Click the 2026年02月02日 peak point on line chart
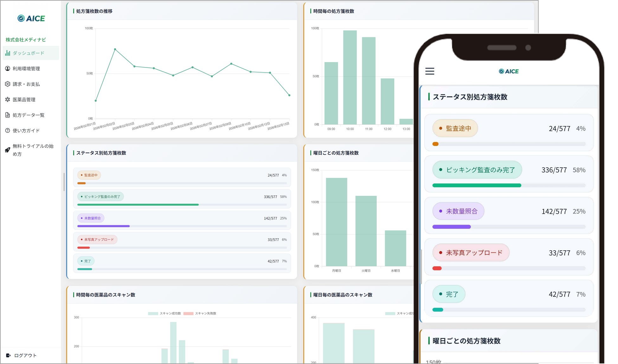 click(115, 49)
